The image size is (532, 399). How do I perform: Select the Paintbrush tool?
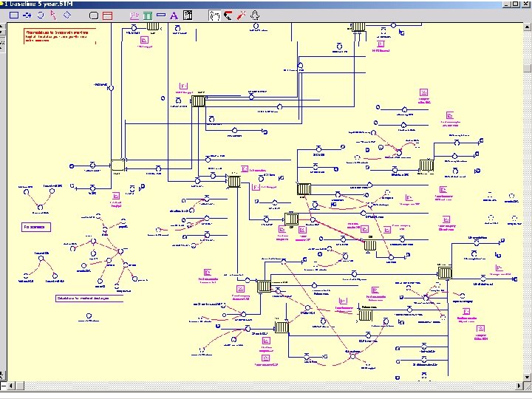click(228, 16)
